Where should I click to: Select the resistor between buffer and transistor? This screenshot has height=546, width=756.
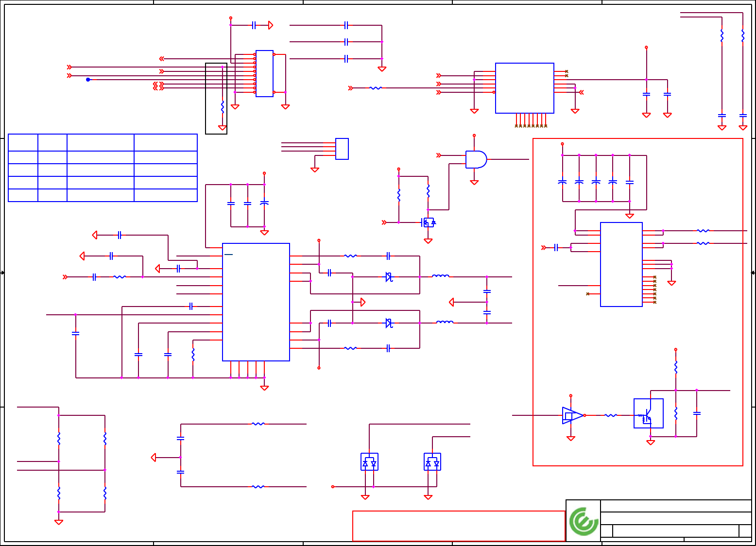point(610,415)
